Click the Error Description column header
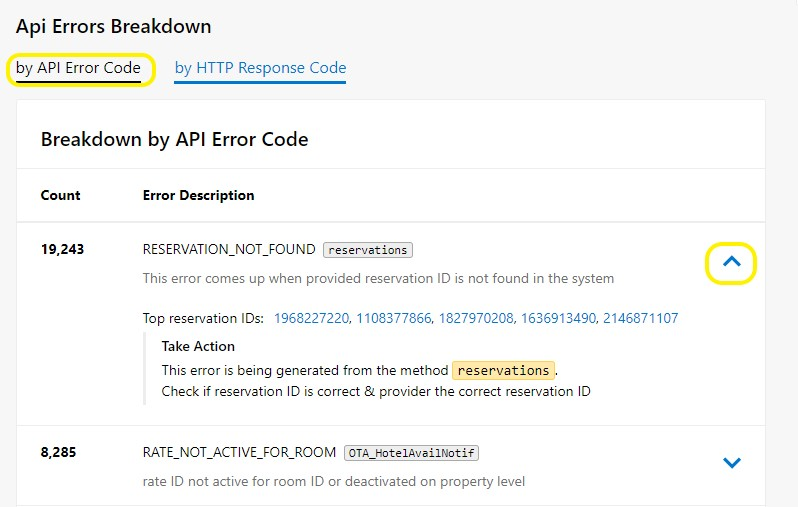Screen dimensions: 798x507 coord(198,195)
